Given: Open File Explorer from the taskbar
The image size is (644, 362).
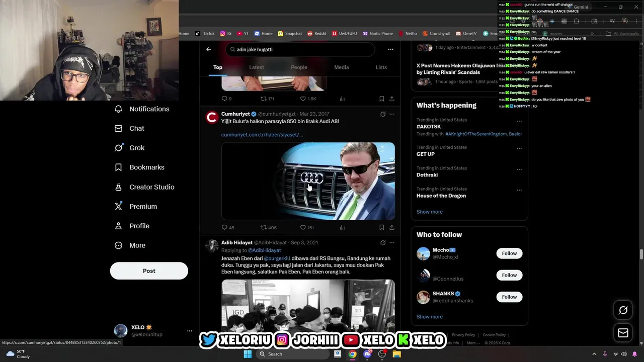Looking at the screenshot, I should pyautogui.click(x=397, y=354).
